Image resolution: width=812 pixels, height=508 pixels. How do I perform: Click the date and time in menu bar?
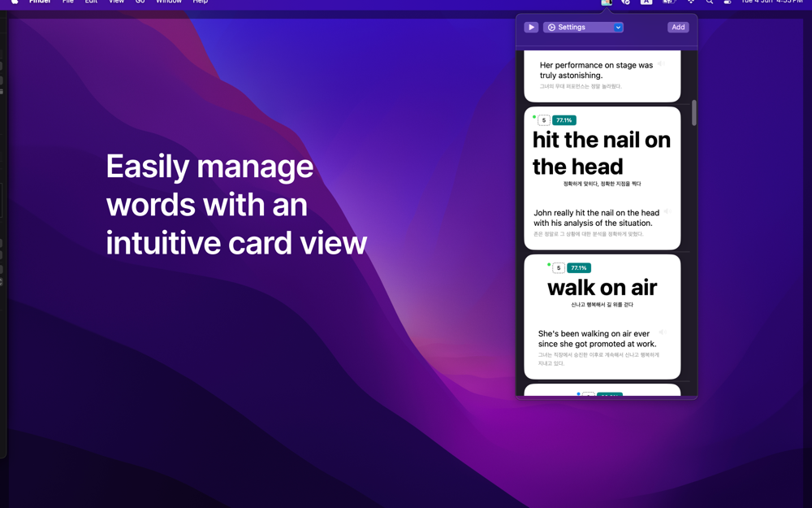click(x=771, y=2)
